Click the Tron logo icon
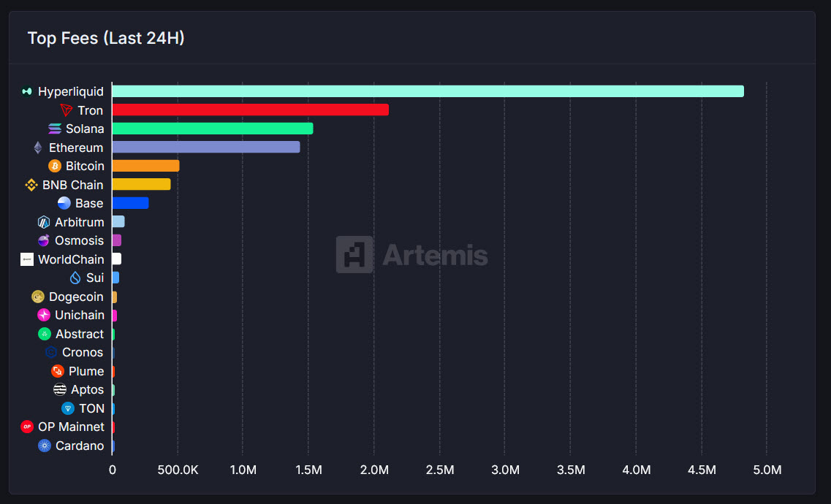 [67, 110]
